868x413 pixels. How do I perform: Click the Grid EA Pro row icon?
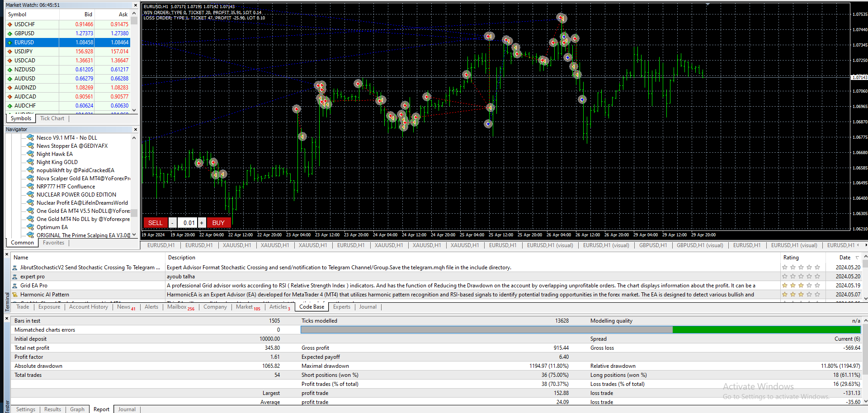pyautogui.click(x=15, y=286)
